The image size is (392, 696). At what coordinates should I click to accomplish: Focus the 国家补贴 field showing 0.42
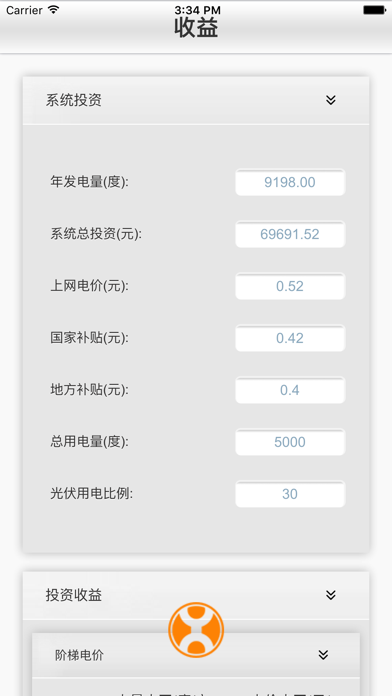(290, 338)
